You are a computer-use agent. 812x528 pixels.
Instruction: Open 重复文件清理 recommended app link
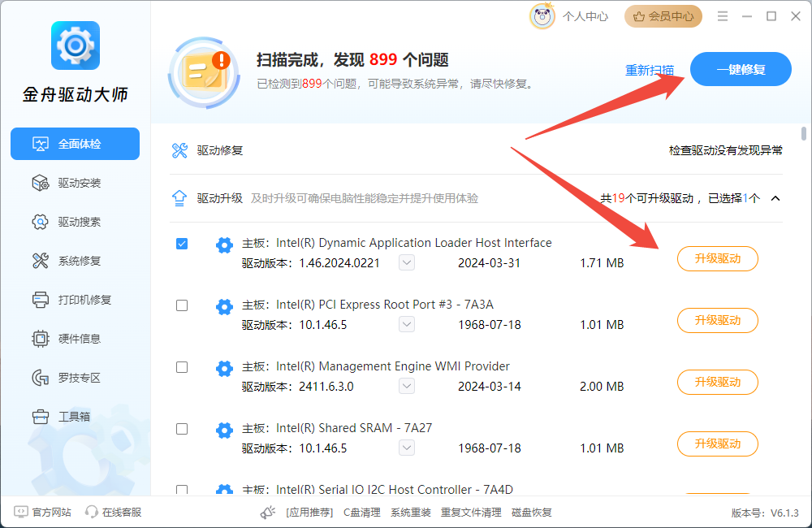471,513
